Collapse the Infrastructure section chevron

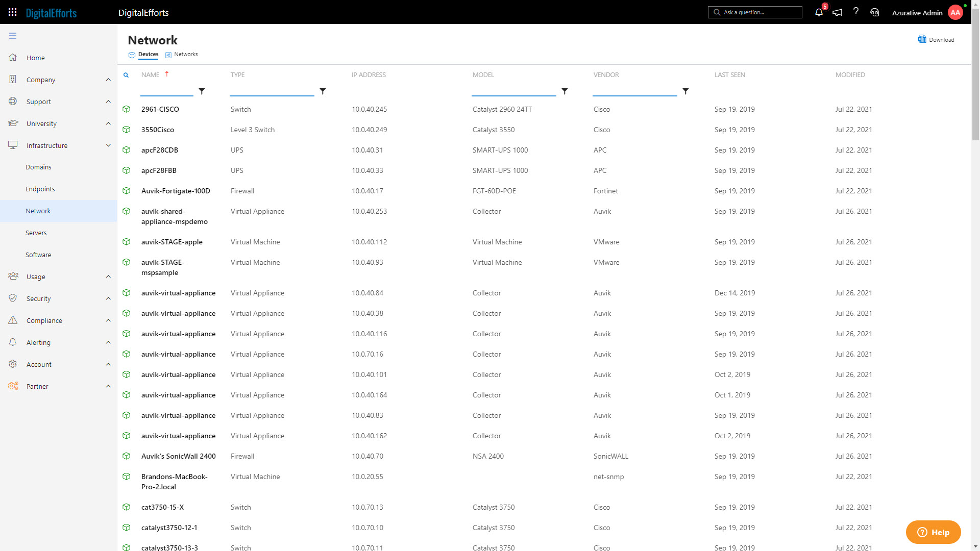pos(108,145)
